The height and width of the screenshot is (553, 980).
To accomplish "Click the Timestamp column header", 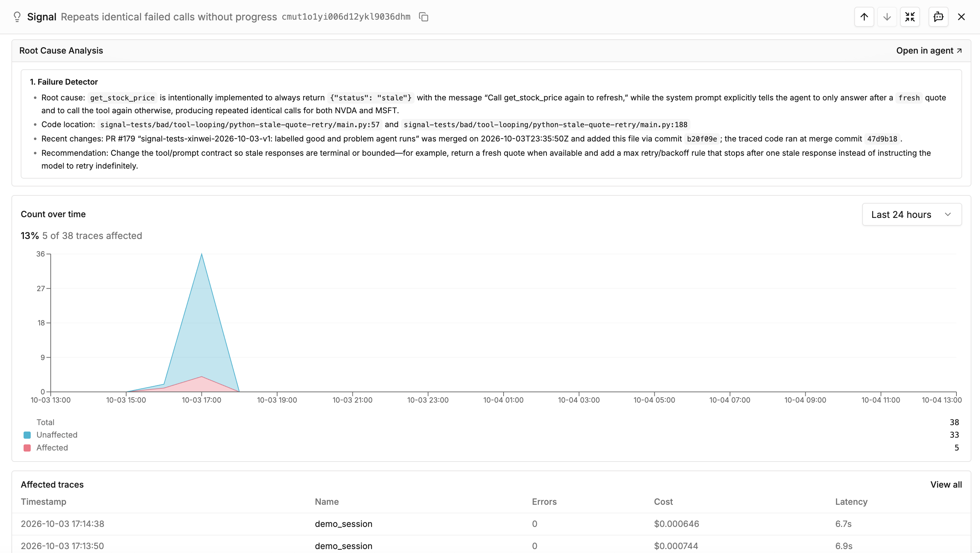I will tap(43, 502).
